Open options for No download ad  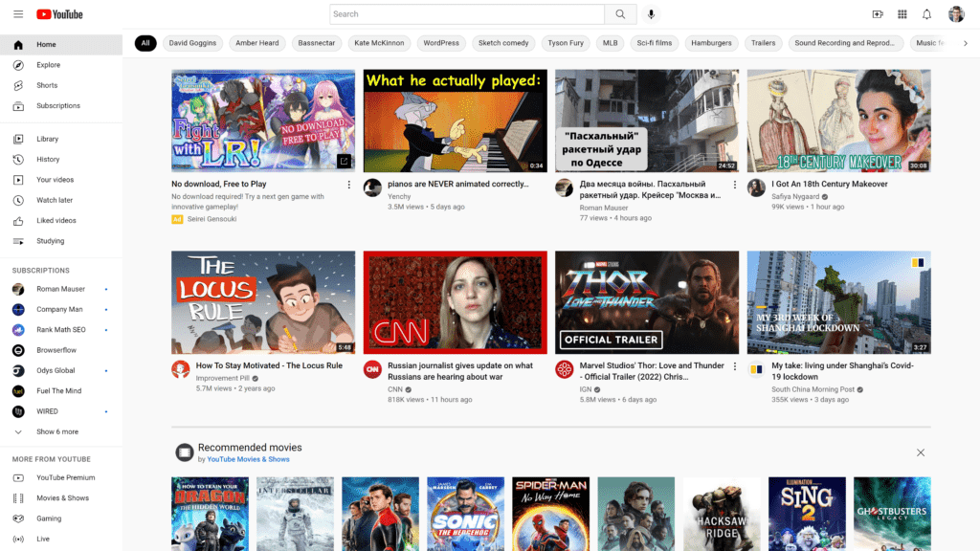tap(348, 185)
